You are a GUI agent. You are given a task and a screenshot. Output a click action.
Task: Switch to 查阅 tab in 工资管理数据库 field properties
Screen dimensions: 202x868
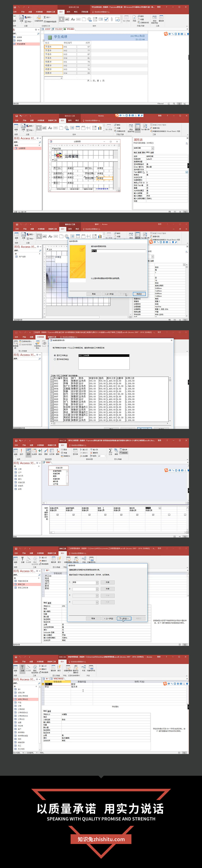point(49,603)
